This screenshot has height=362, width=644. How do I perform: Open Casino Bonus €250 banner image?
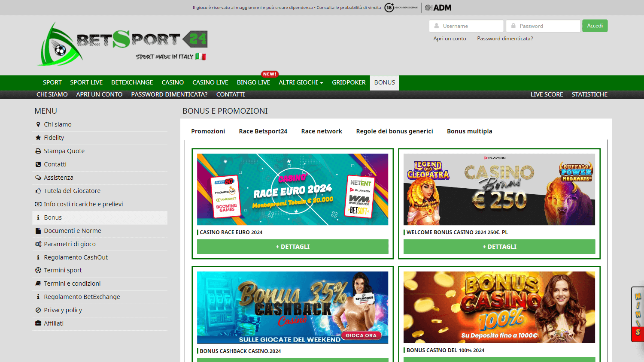click(x=499, y=190)
